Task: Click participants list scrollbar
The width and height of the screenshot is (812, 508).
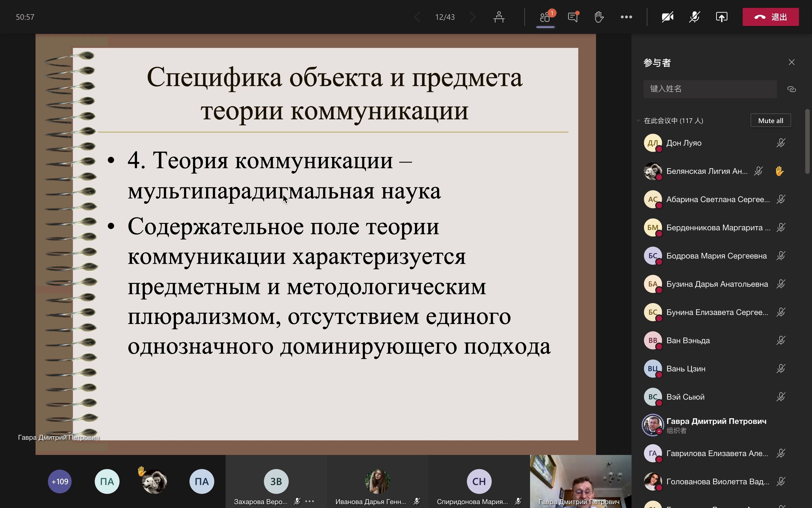Action: pyautogui.click(x=807, y=141)
